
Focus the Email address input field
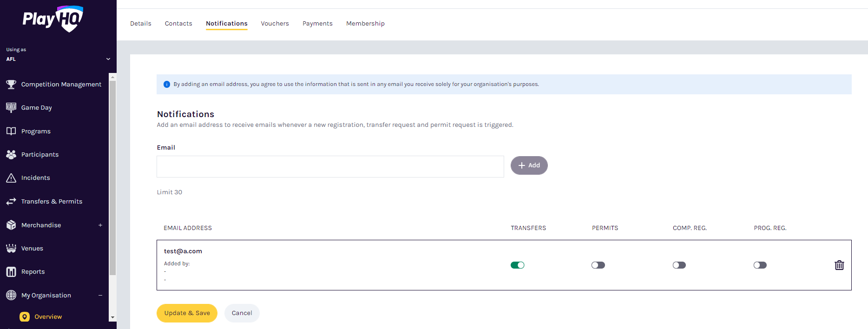click(330, 166)
